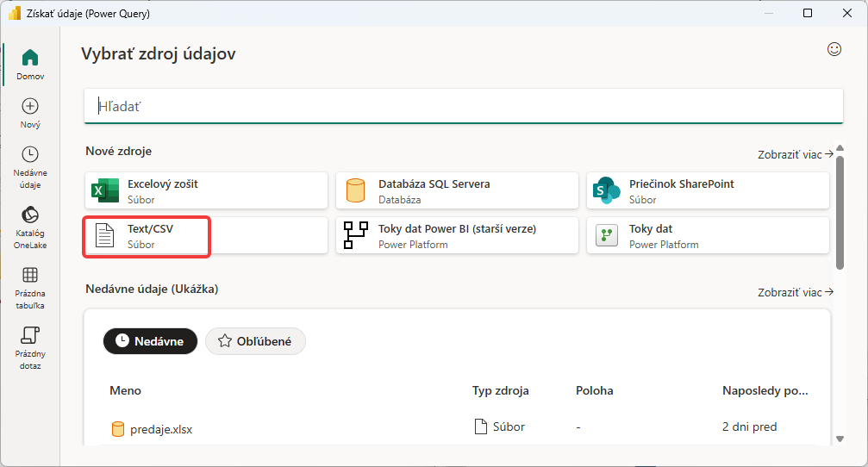
Task: Click the vertical scrollbar thumb
Action: click(x=840, y=213)
